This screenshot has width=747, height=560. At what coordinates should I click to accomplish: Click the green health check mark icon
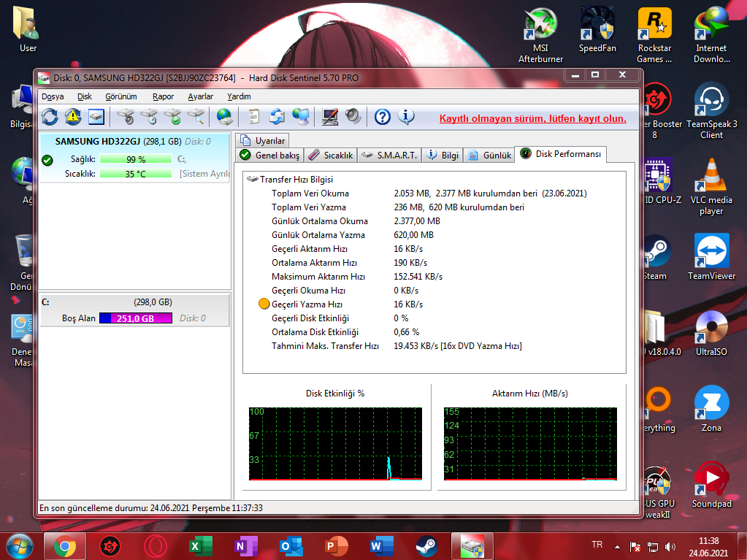click(x=47, y=160)
